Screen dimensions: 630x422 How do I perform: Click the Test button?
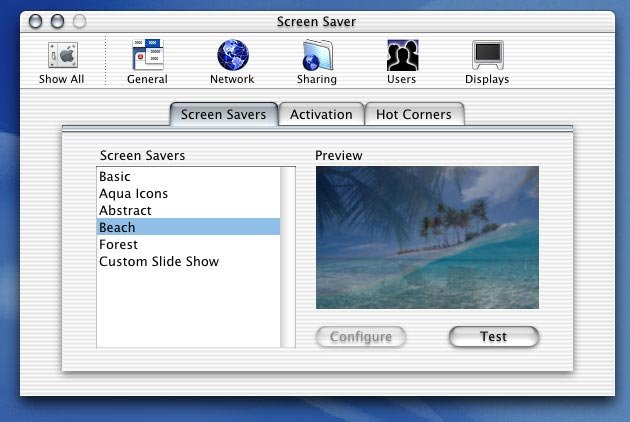494,336
